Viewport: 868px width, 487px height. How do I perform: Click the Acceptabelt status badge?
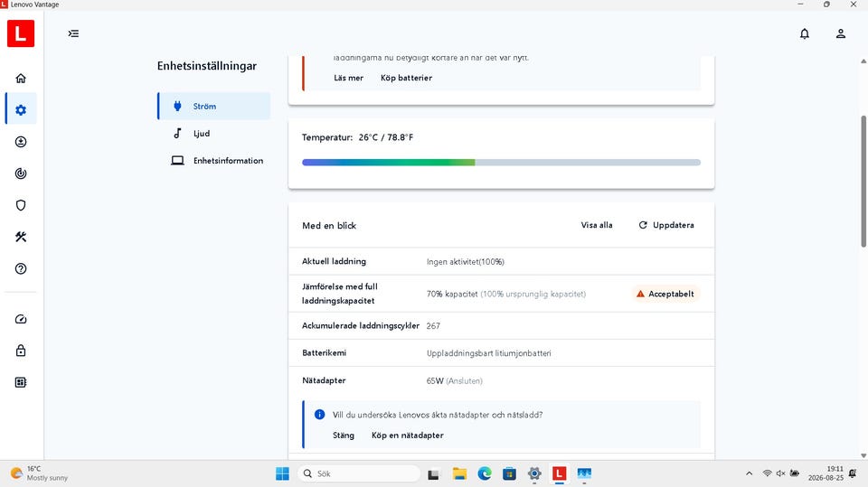(666, 294)
